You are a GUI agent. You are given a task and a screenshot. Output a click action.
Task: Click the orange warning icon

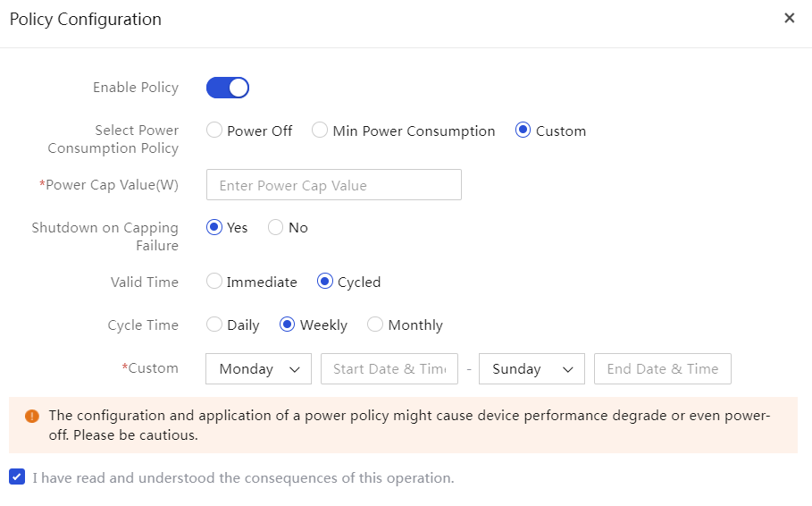[x=32, y=416]
